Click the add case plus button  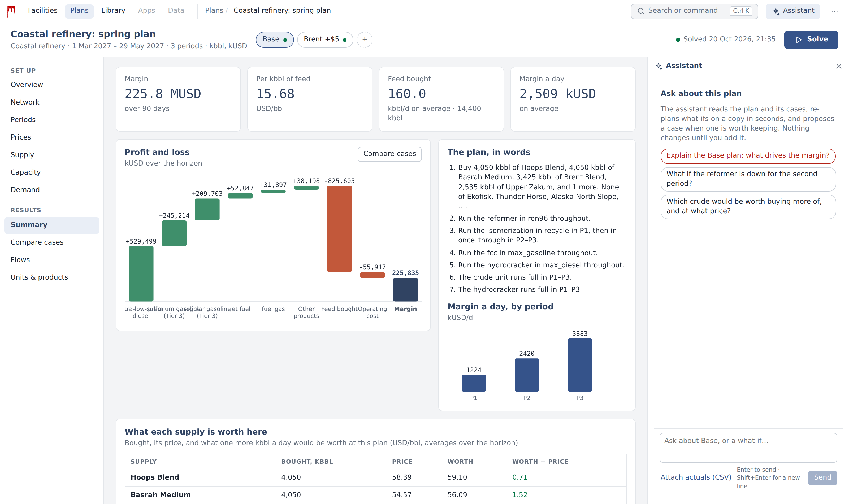[364, 40]
